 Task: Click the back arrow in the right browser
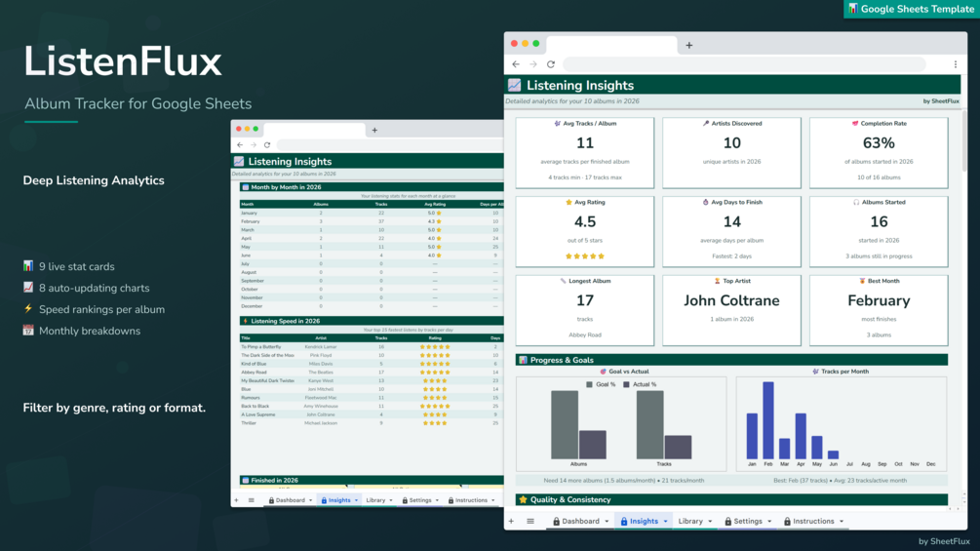(x=516, y=64)
